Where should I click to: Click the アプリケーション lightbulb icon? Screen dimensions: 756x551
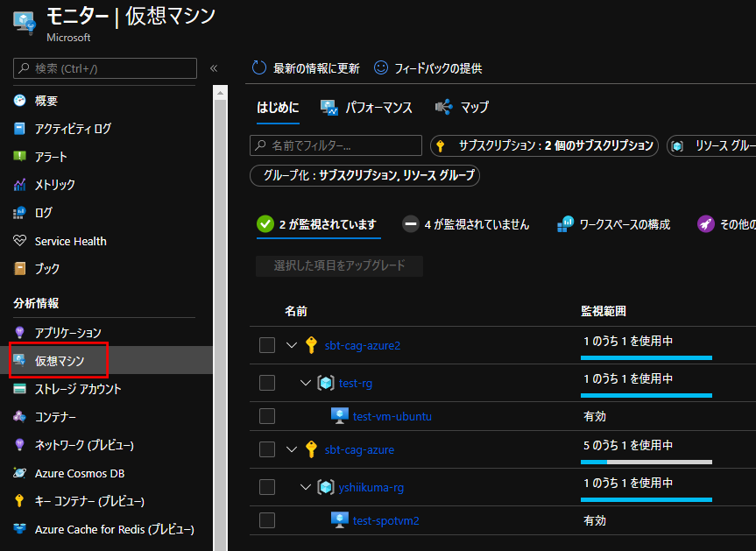(x=20, y=332)
